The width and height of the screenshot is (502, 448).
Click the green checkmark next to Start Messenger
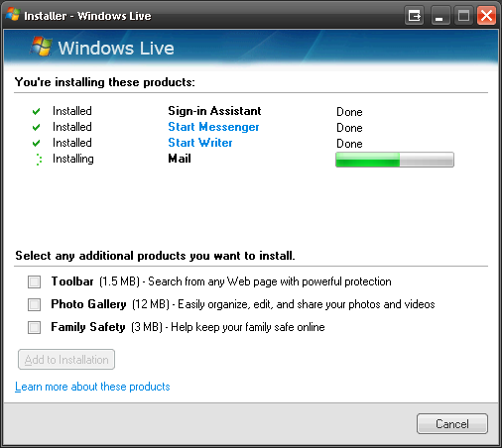[36, 127]
